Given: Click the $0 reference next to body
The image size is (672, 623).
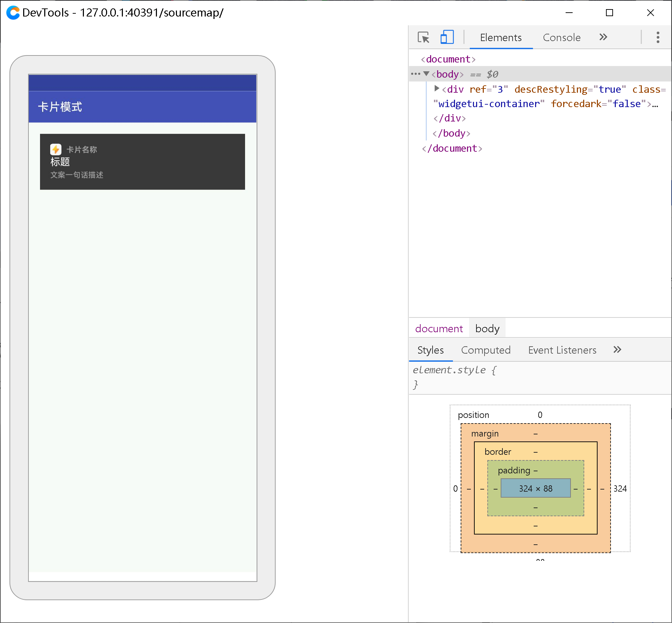Looking at the screenshot, I should (492, 74).
